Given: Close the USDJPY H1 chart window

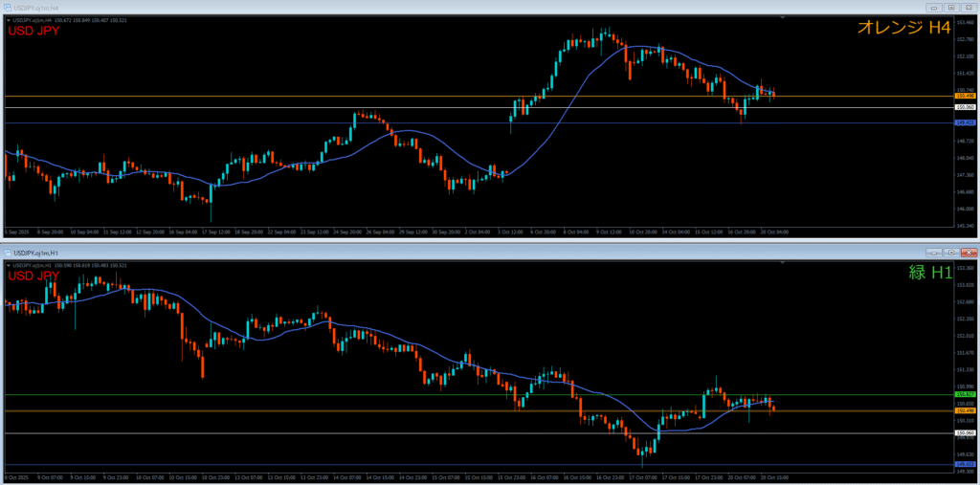Looking at the screenshot, I should click(x=969, y=252).
